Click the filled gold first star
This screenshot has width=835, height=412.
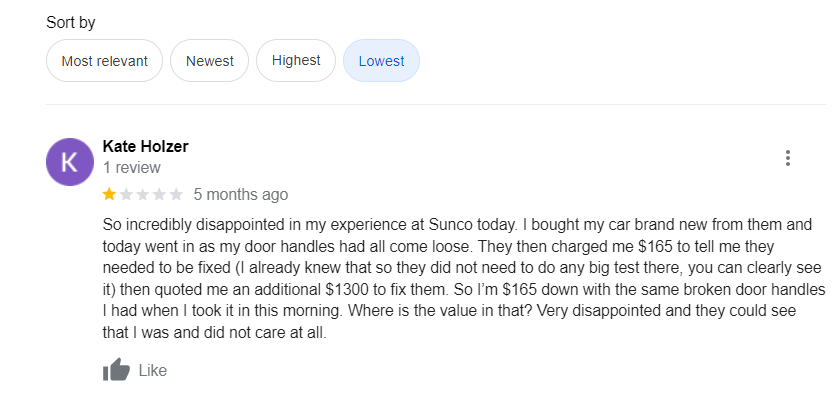click(109, 194)
